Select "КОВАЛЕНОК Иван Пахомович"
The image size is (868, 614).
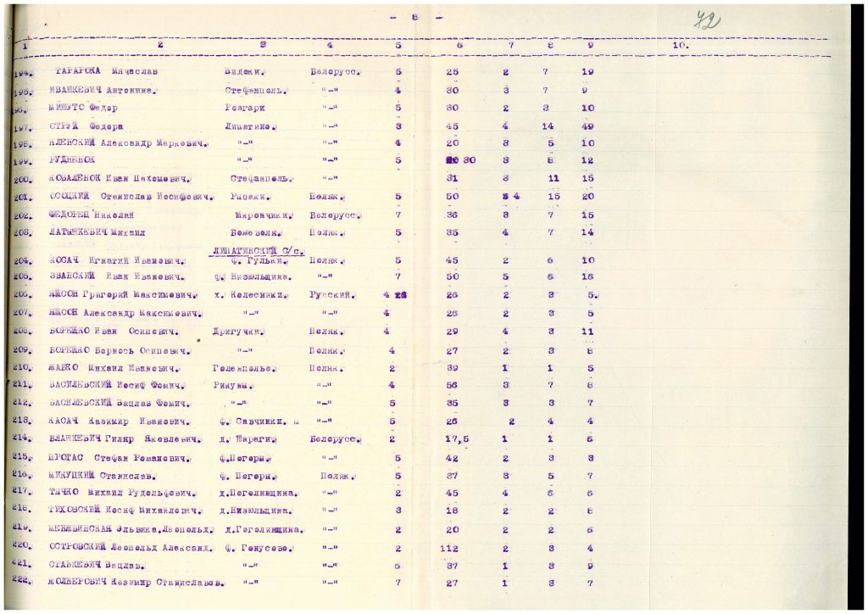(x=120, y=179)
